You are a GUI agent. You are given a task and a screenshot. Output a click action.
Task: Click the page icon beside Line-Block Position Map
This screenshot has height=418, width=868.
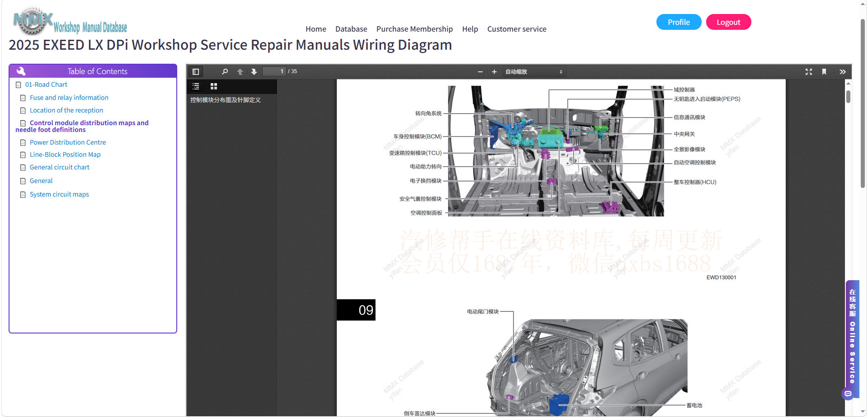[x=23, y=155]
